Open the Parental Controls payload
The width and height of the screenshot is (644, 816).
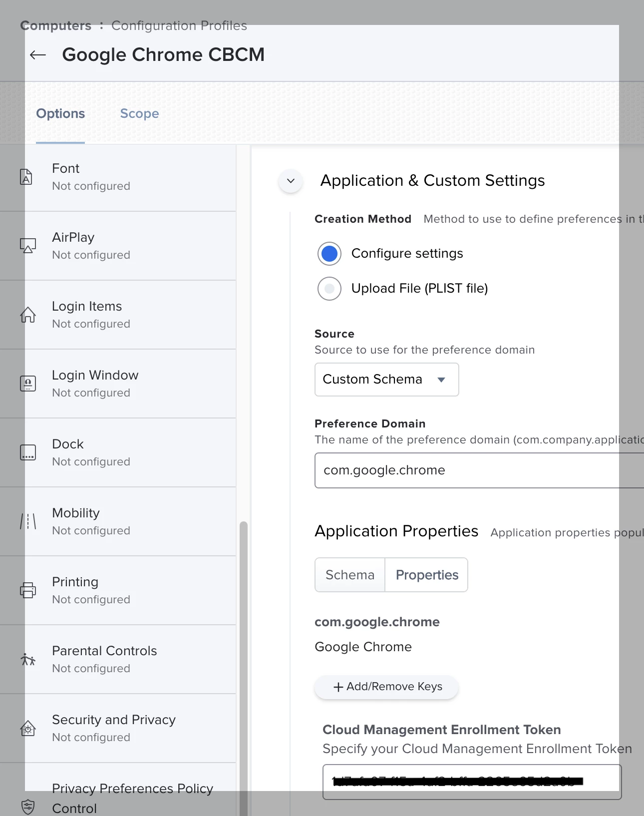pyautogui.click(x=118, y=660)
